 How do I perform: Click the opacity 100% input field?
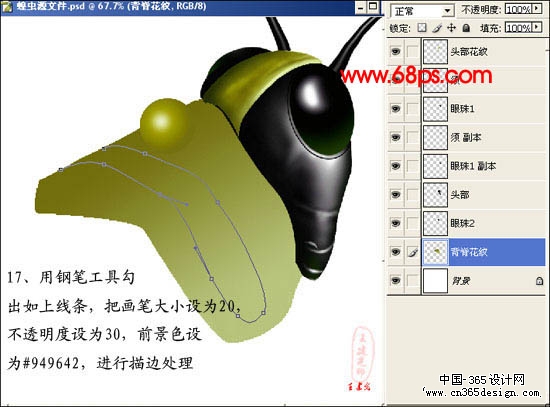point(518,9)
